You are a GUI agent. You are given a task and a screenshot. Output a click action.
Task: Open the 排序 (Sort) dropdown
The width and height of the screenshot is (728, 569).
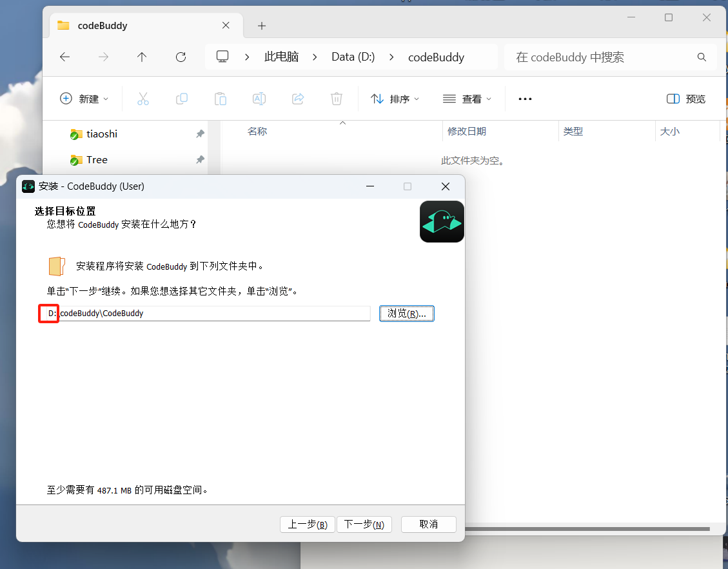395,99
